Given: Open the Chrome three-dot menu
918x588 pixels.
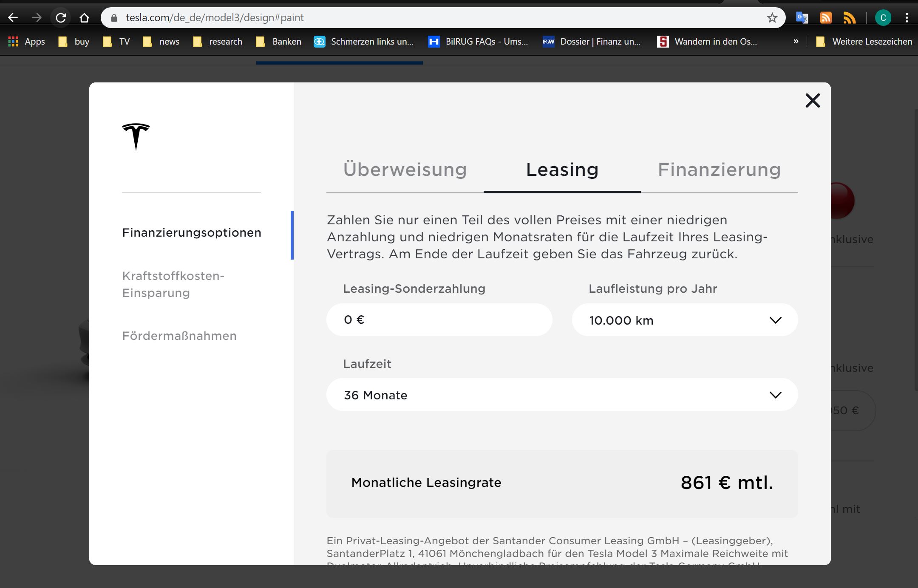Looking at the screenshot, I should click(x=907, y=18).
